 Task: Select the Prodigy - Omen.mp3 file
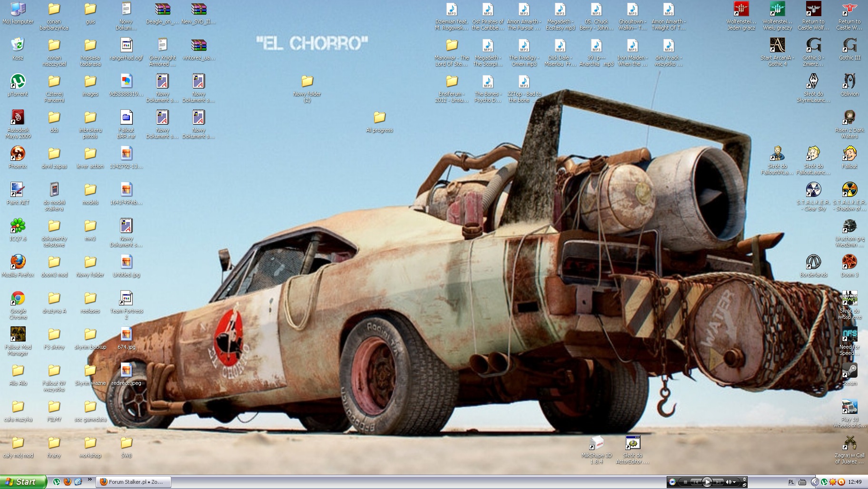click(524, 52)
